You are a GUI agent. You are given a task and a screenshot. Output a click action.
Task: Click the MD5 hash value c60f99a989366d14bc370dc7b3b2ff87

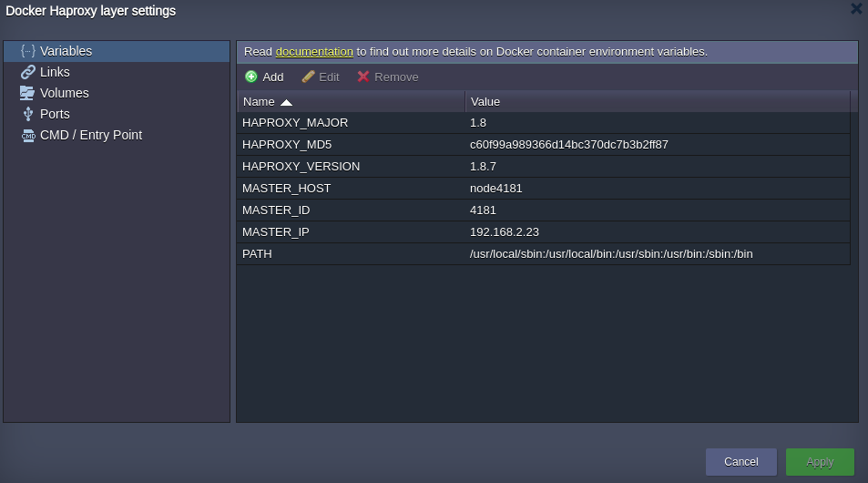coord(569,145)
